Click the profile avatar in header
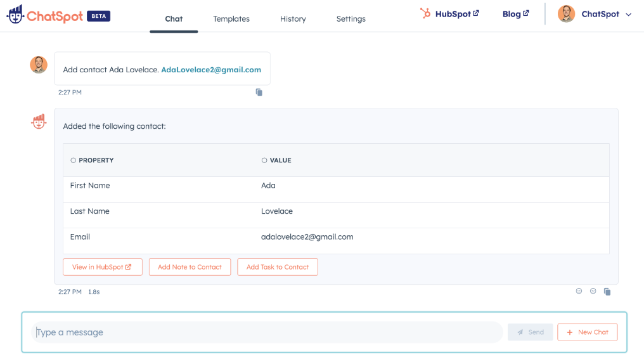Image resolution: width=644 pixels, height=364 pixels. [x=566, y=14]
